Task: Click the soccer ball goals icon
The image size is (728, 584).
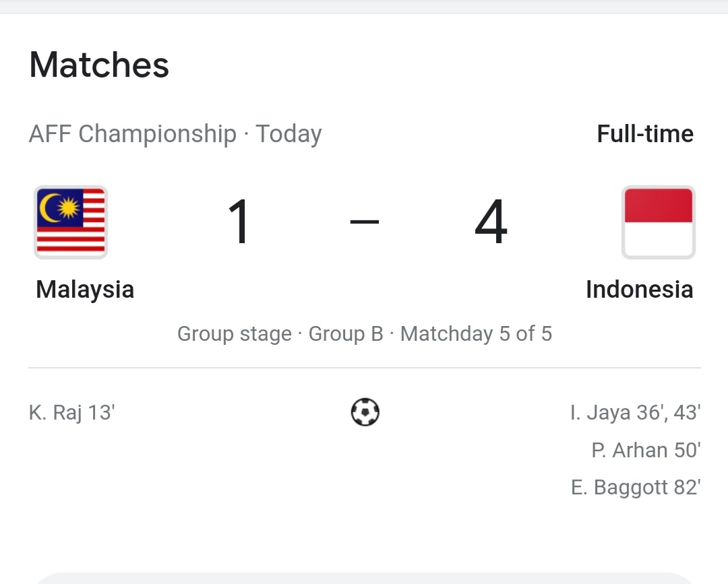Action: pos(365,412)
